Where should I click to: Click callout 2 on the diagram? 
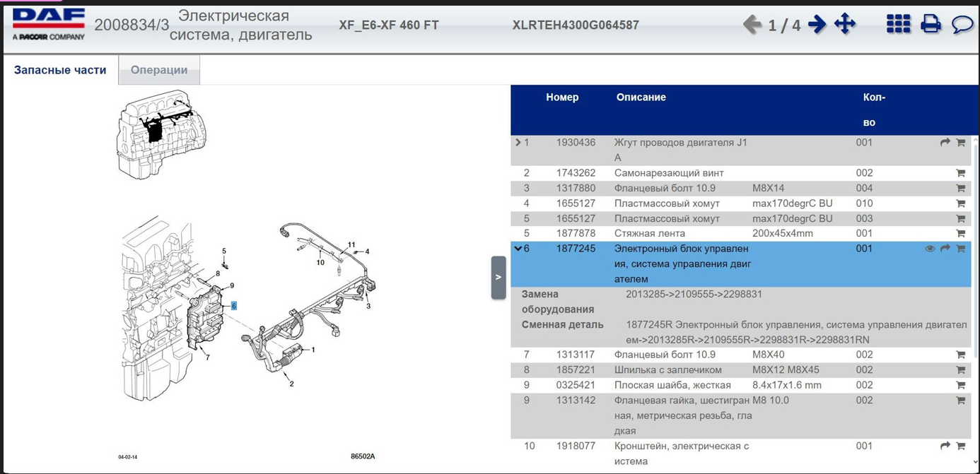[x=291, y=384]
